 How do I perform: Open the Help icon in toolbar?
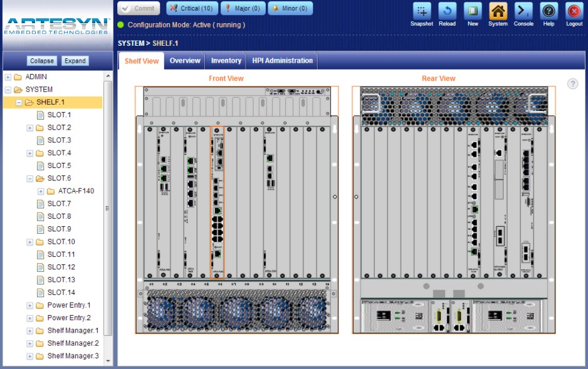(549, 11)
